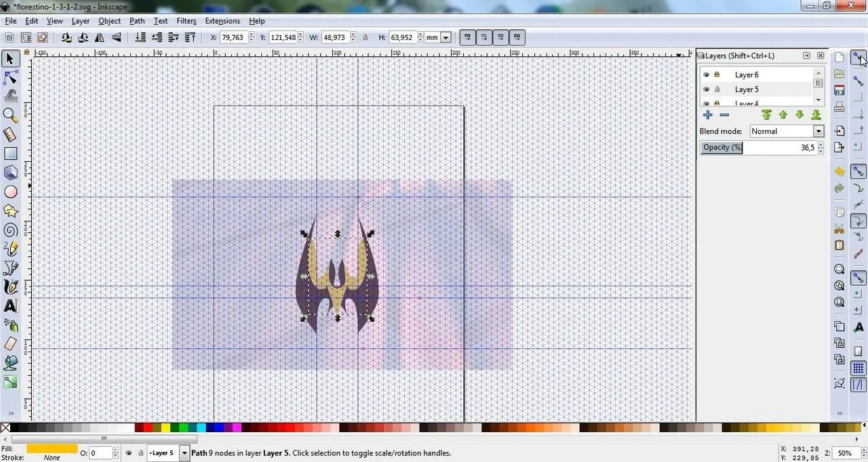The image size is (868, 462).
Task: Click the Print document icon
Action: 840,107
